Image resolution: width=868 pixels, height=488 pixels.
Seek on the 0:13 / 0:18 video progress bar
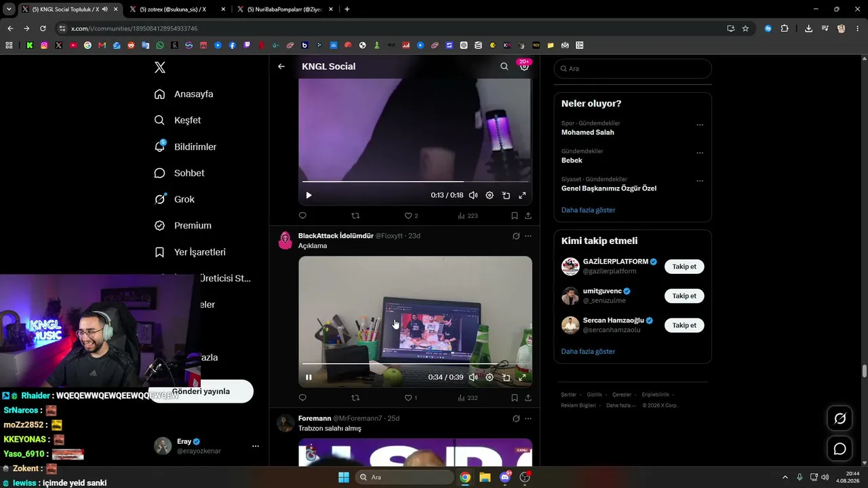pyautogui.click(x=415, y=182)
